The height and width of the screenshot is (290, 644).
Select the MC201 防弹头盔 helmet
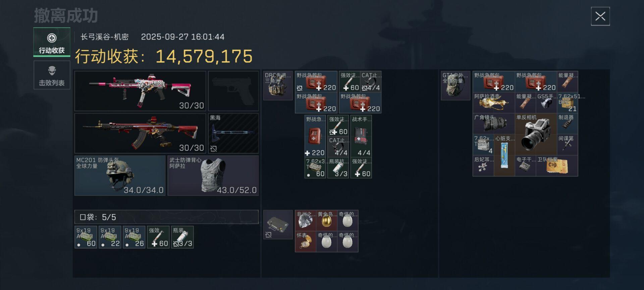click(x=120, y=176)
